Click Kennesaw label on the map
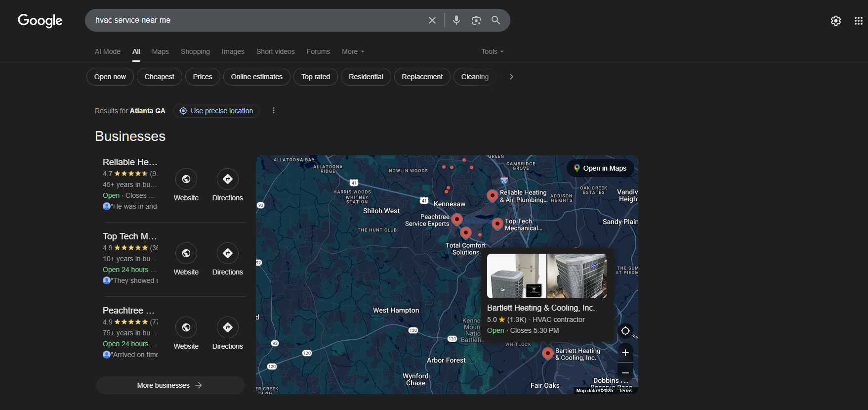 click(450, 204)
